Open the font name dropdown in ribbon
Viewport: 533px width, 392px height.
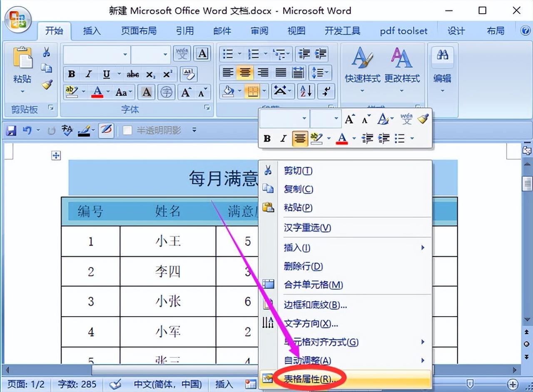point(126,54)
